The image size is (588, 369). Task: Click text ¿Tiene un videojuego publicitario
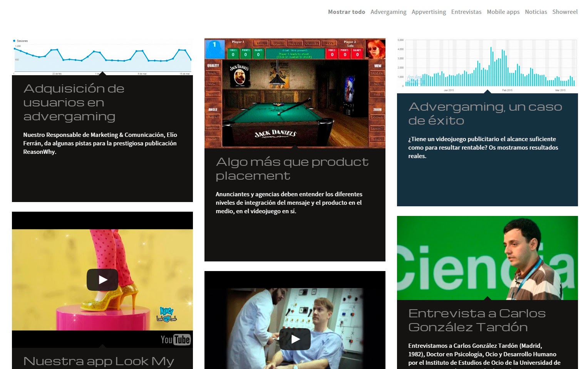pos(483,148)
